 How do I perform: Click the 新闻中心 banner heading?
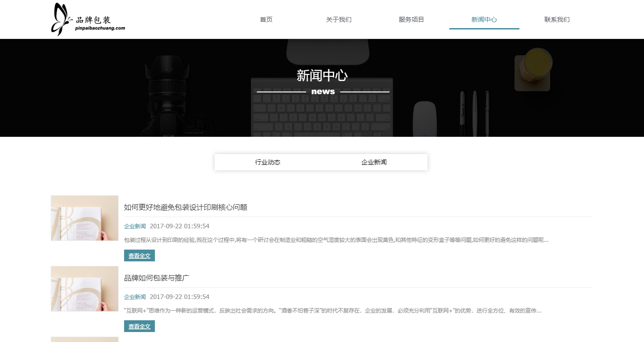coord(322,76)
